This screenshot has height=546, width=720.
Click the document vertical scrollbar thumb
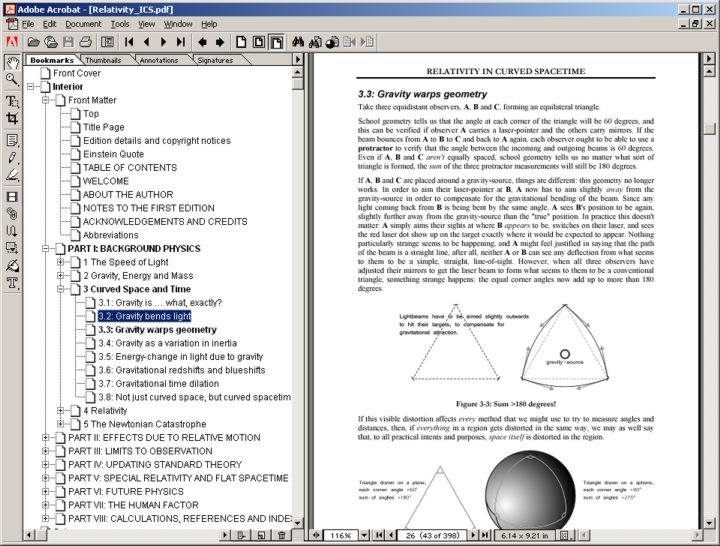709,129
